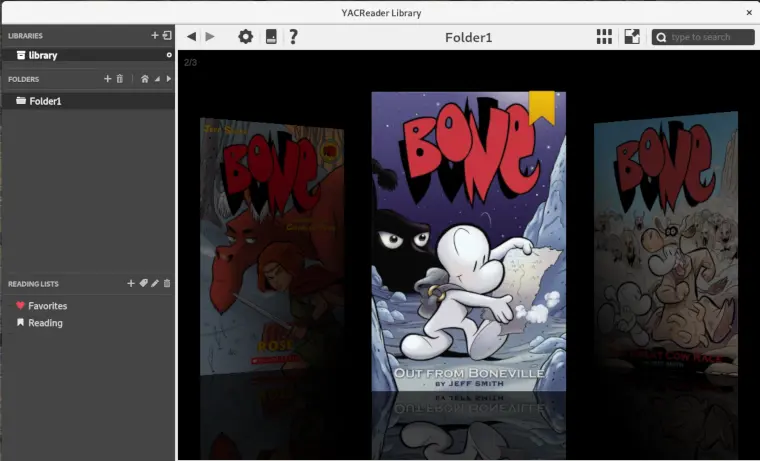760x461 pixels.
Task: Delete selected folder with trash icon
Action: pos(120,79)
